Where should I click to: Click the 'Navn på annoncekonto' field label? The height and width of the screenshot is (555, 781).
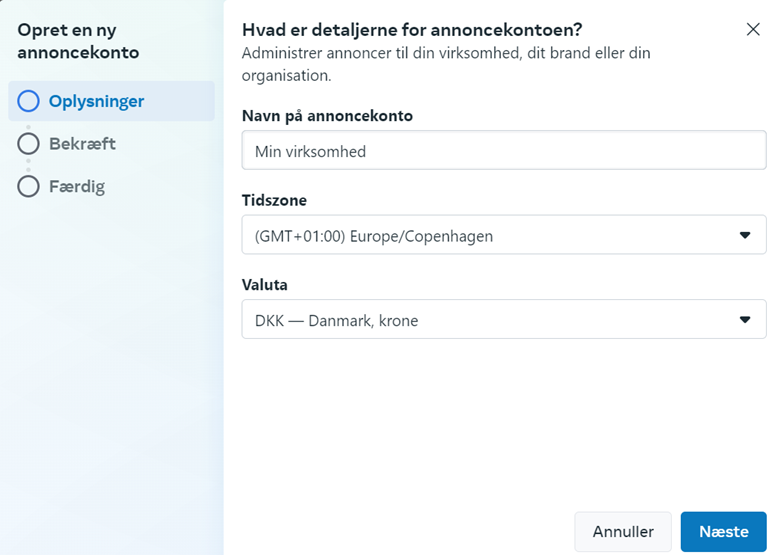(x=327, y=116)
